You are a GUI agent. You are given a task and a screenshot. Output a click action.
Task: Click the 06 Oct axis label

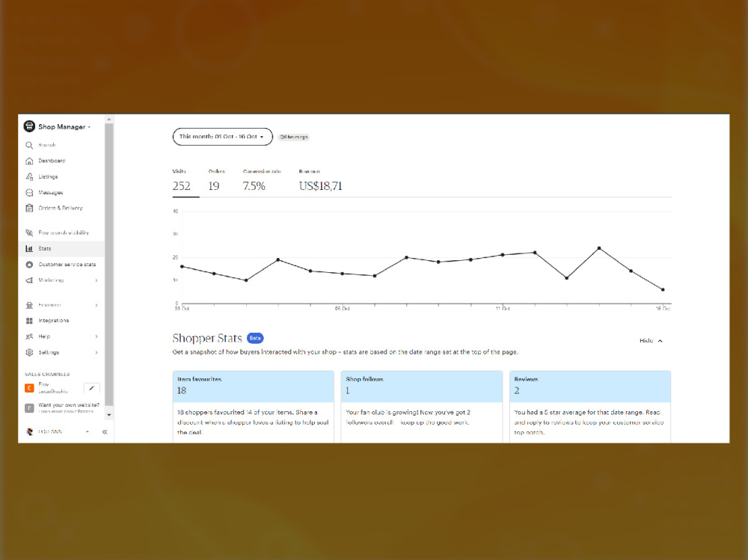click(x=342, y=309)
